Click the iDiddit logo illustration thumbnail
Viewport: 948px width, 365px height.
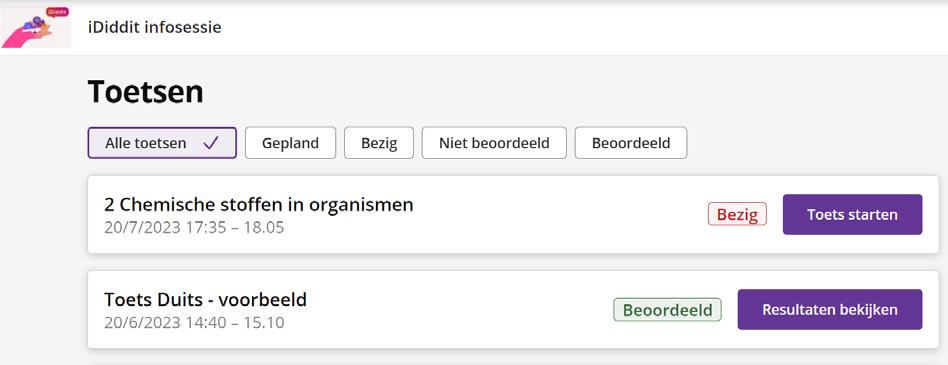coord(35,27)
